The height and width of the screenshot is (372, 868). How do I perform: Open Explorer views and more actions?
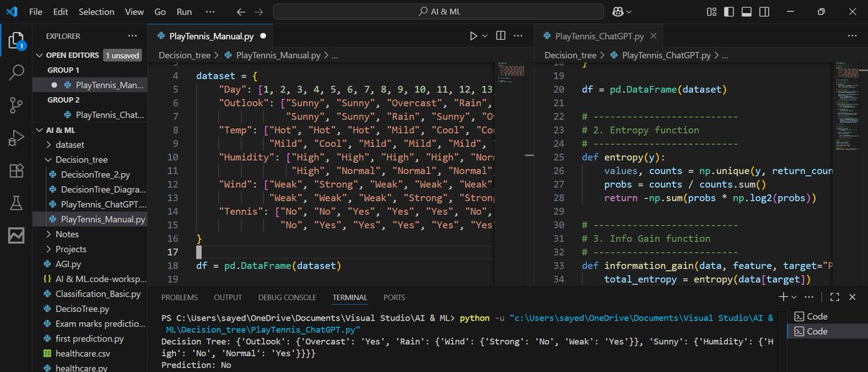(x=132, y=35)
